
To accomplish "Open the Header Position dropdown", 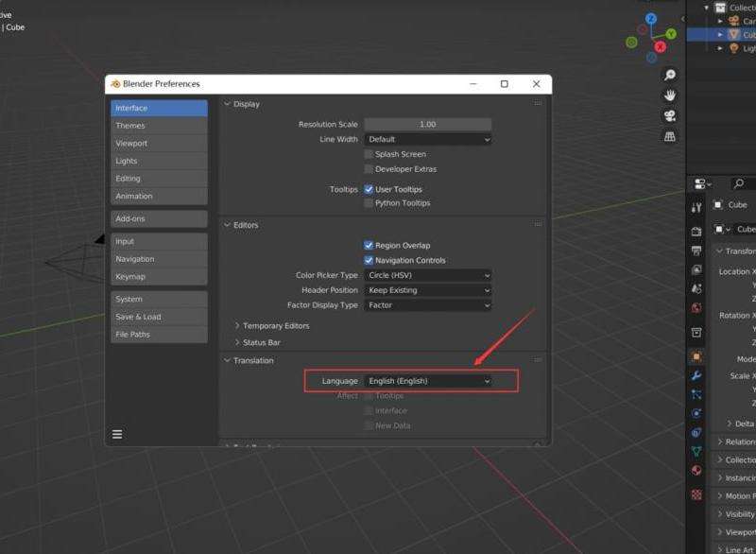I will tap(428, 290).
